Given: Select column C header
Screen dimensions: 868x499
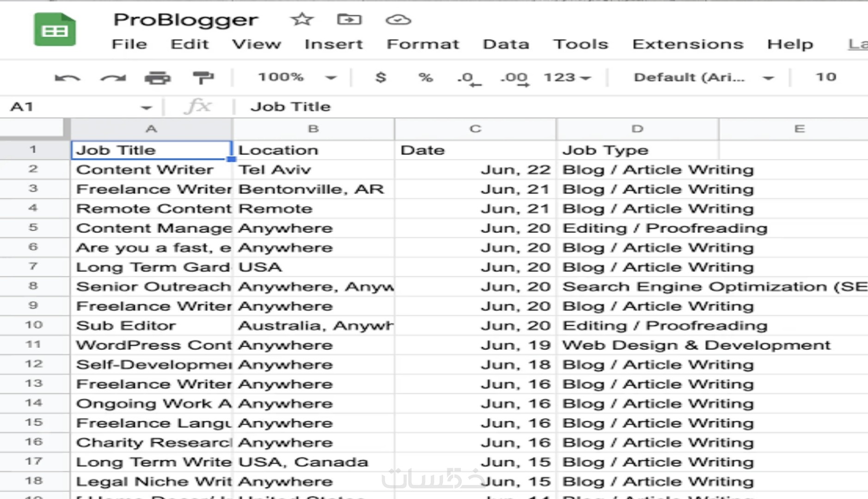Looking at the screenshot, I should [x=476, y=129].
